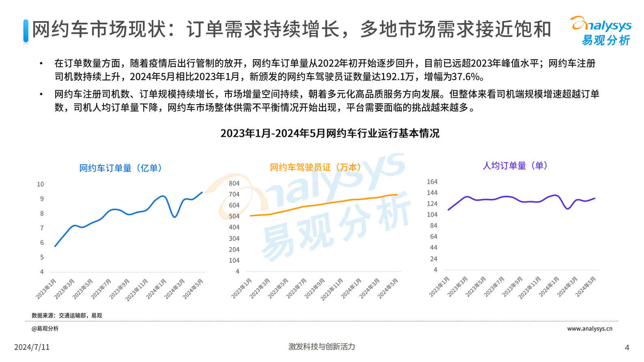Click 2024年5月 label under the per-capita chart
The image size is (644, 362).
click(x=586, y=287)
